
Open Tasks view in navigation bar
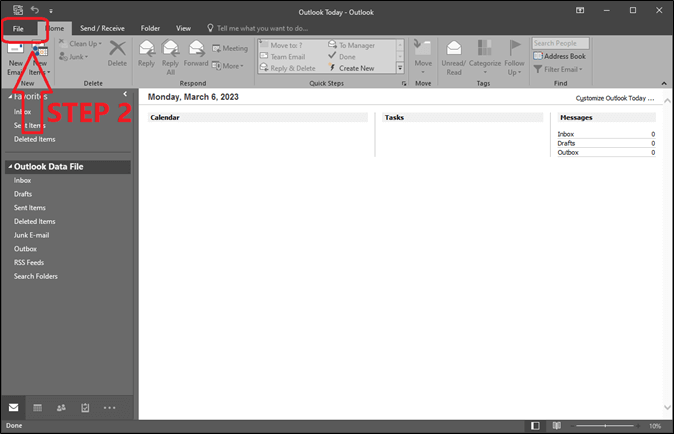tap(86, 408)
